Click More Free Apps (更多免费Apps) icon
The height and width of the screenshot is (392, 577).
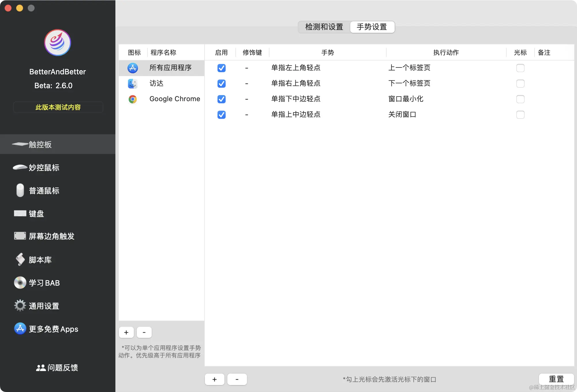coord(20,329)
